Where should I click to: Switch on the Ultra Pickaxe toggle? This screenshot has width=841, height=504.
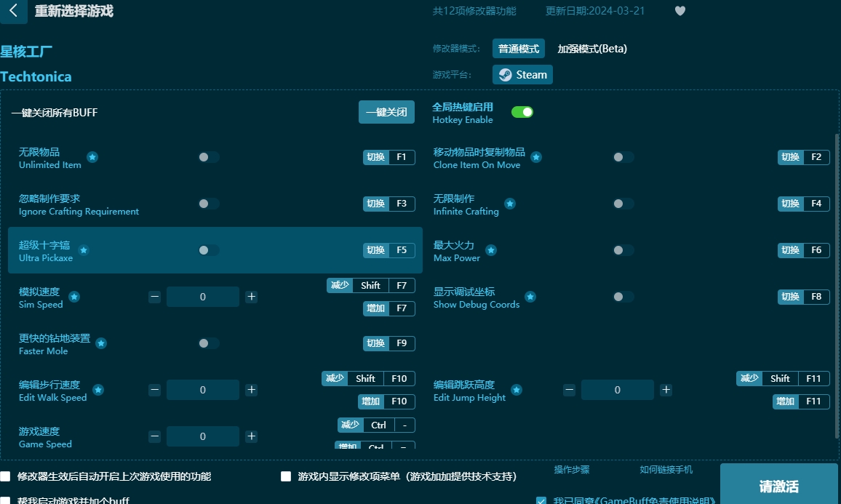click(208, 250)
